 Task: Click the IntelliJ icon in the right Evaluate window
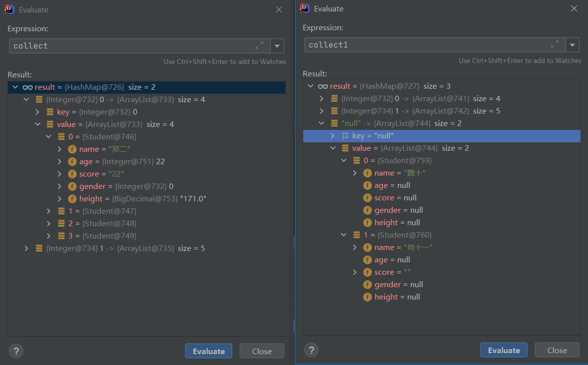pos(305,8)
